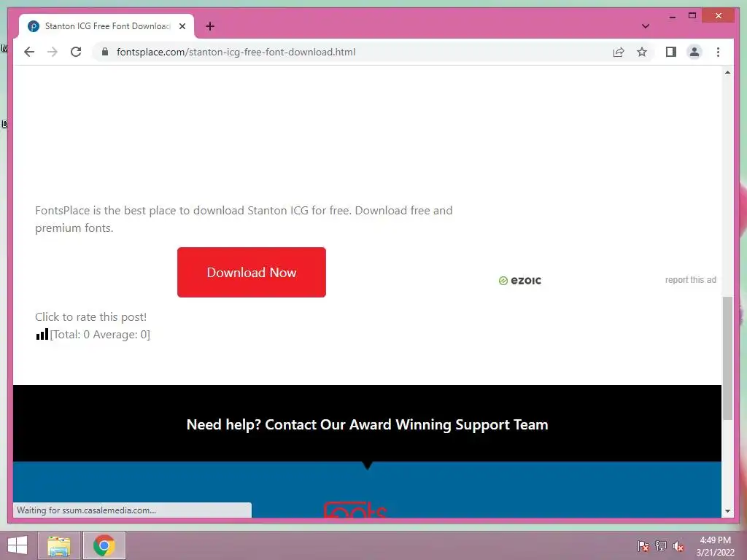Click the rating bars icon
The width and height of the screenshot is (747, 560).
tap(42, 334)
